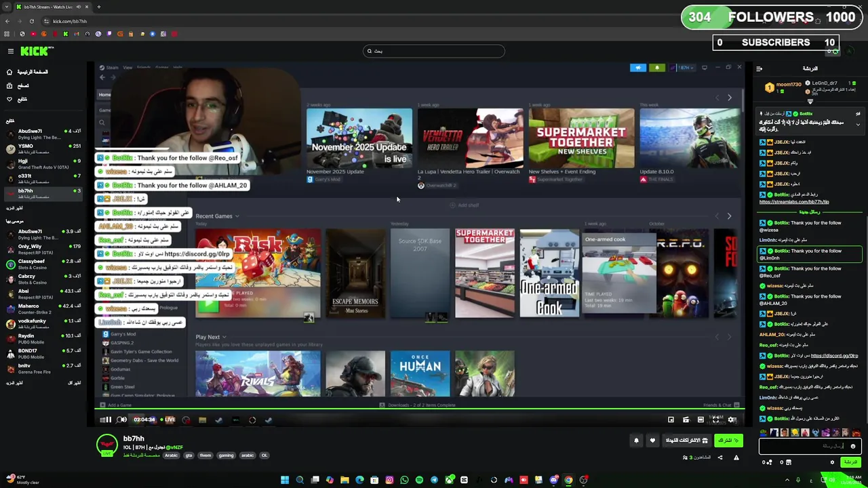Open the vodkafunky recommended channel
The height and width of the screenshot is (488, 868).
42,324
